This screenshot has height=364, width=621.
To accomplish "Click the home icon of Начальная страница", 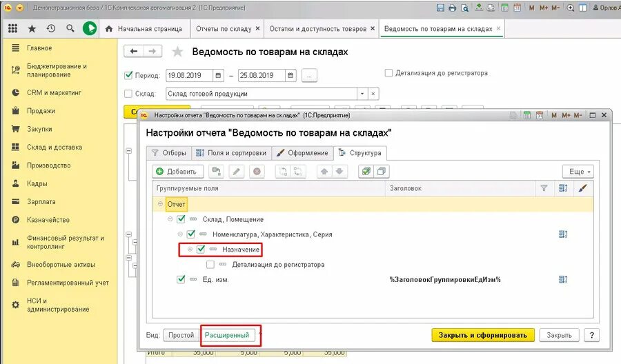I will (109, 29).
